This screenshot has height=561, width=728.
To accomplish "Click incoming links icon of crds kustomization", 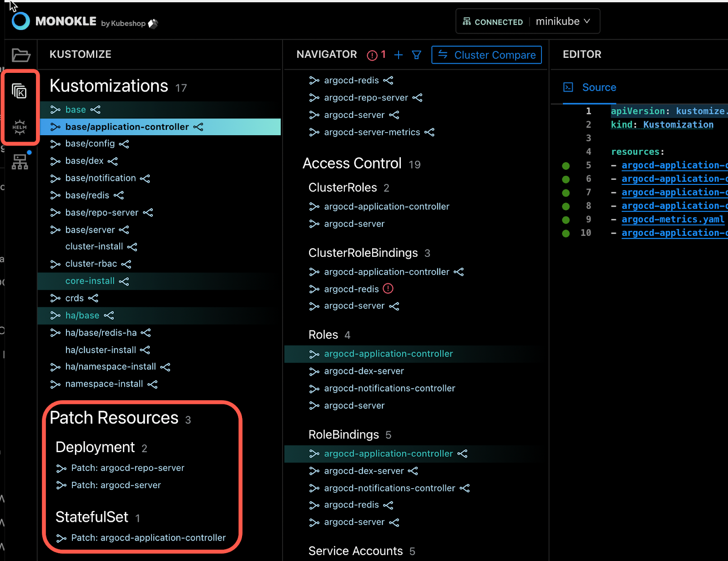I will tap(56, 298).
